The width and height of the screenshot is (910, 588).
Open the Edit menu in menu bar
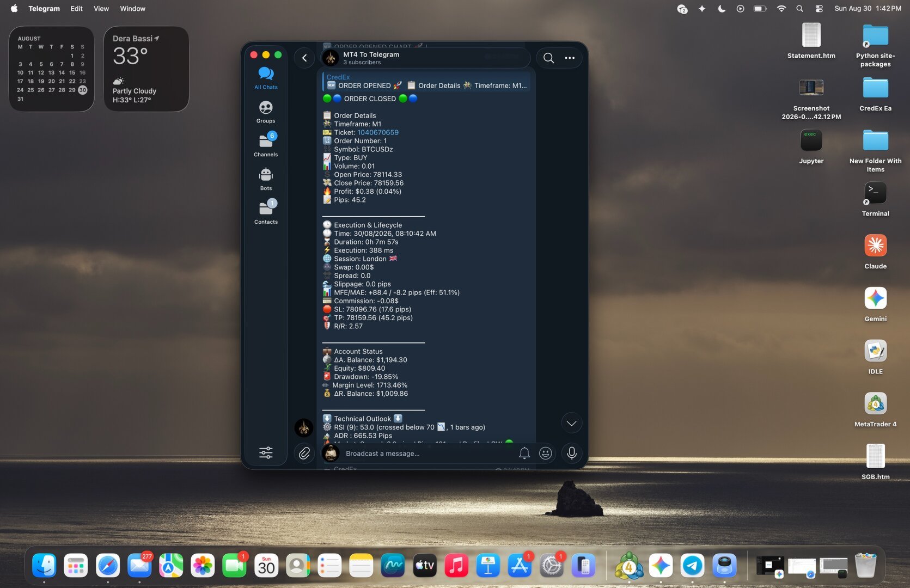(x=76, y=9)
